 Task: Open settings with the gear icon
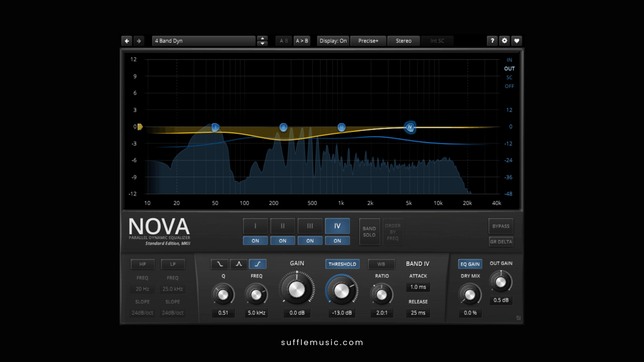tap(504, 41)
